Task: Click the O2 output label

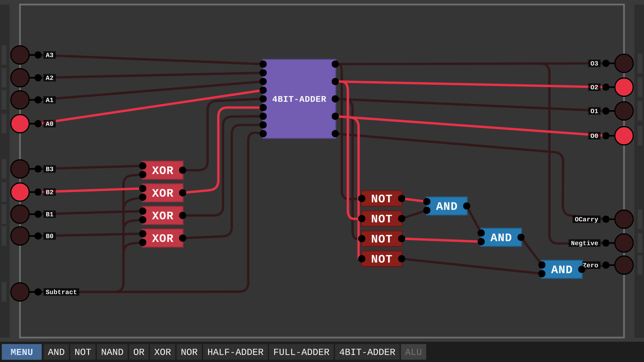Action: pyautogui.click(x=594, y=87)
